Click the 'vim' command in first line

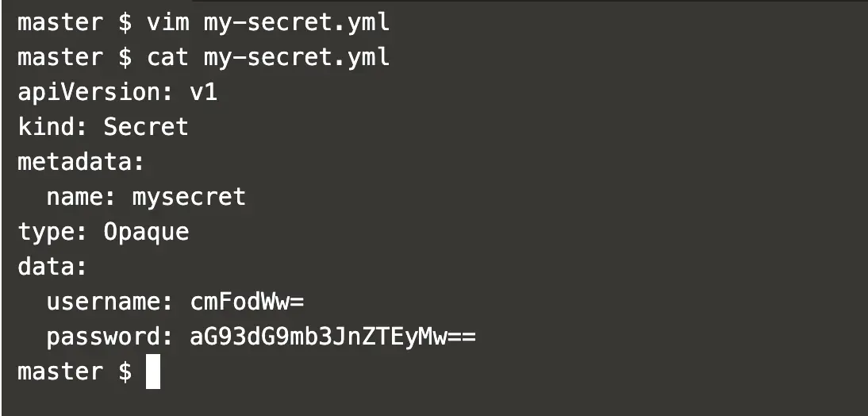coord(168,23)
